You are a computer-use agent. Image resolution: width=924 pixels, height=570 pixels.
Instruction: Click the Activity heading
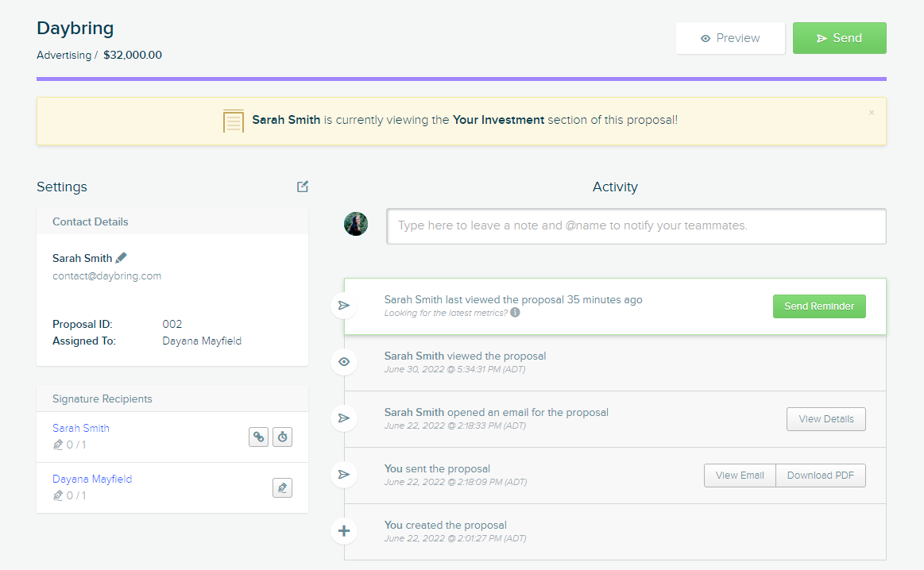(x=615, y=187)
